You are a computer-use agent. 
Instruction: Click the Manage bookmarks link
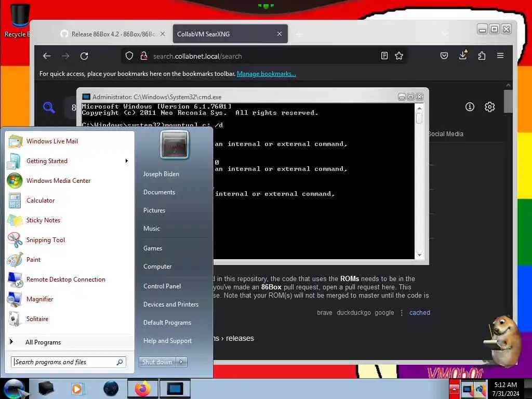point(267,74)
